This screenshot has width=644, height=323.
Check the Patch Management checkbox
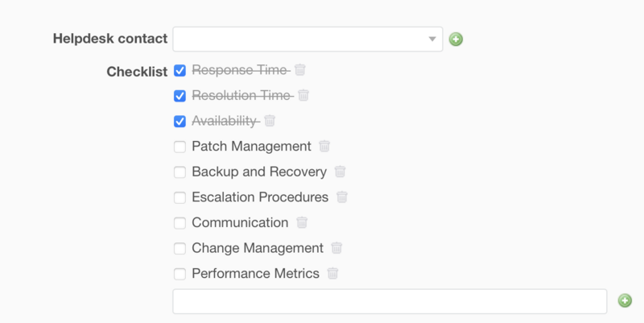click(180, 147)
